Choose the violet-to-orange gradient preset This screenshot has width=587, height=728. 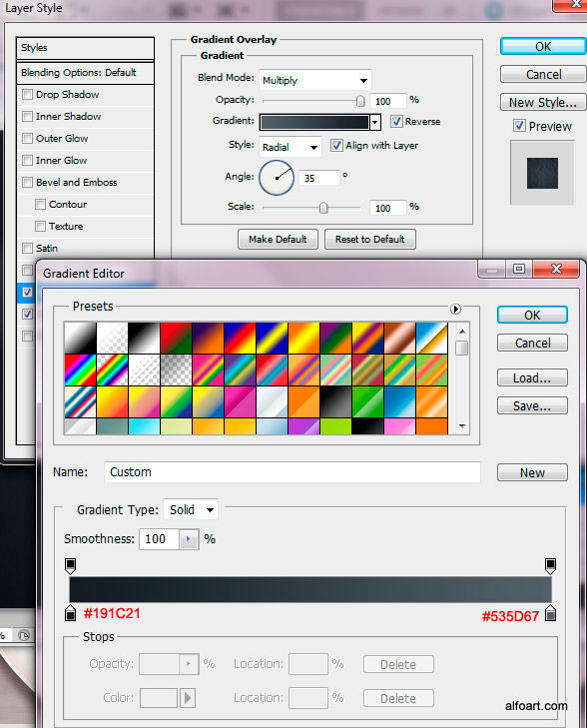[209, 338]
